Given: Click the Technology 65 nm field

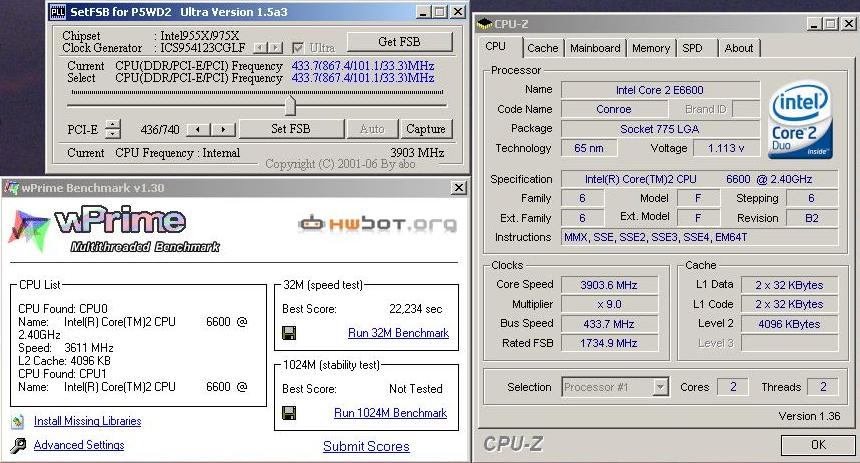Looking at the screenshot, I should tap(589, 148).
